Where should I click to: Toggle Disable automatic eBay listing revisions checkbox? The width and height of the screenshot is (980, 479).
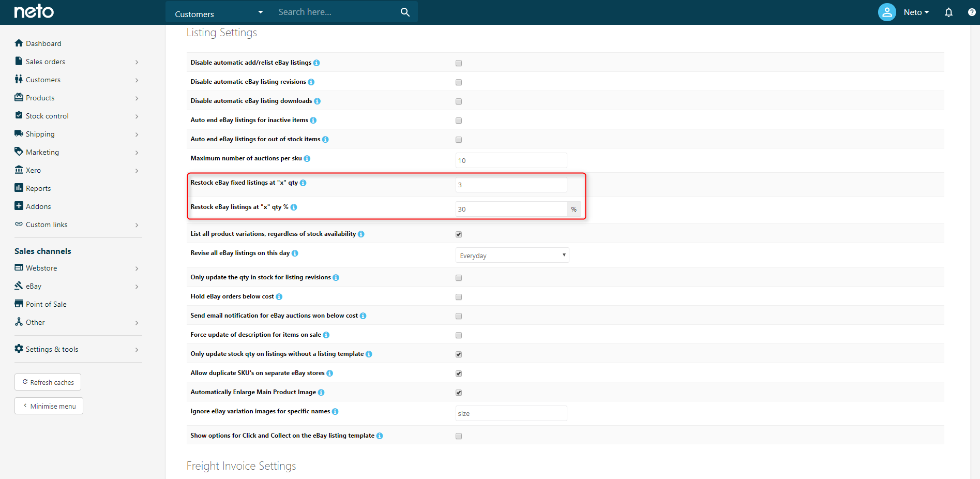pos(459,82)
